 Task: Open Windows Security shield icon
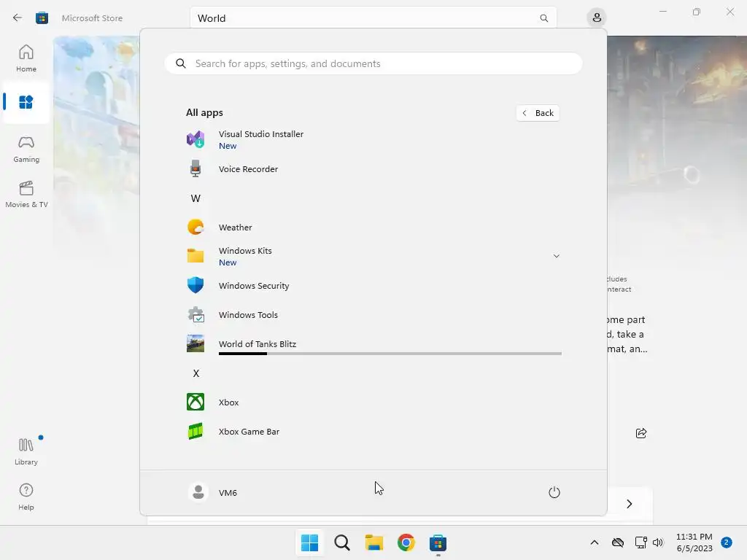coord(196,285)
